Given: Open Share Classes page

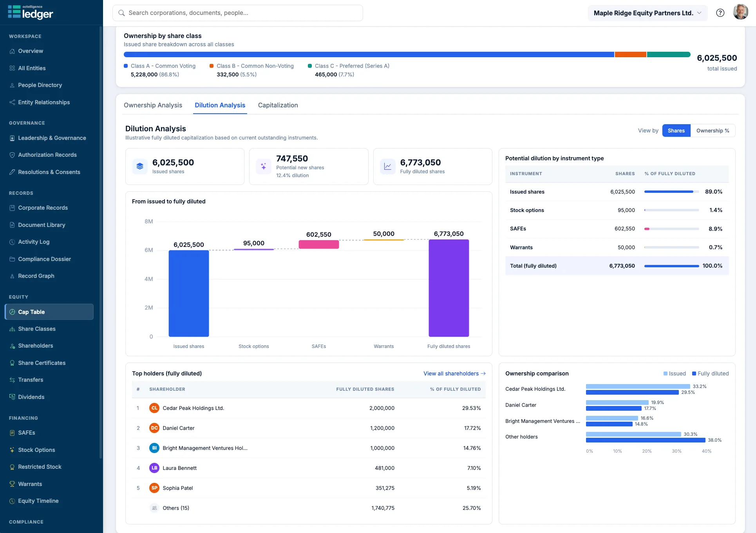Looking at the screenshot, I should point(49,329).
